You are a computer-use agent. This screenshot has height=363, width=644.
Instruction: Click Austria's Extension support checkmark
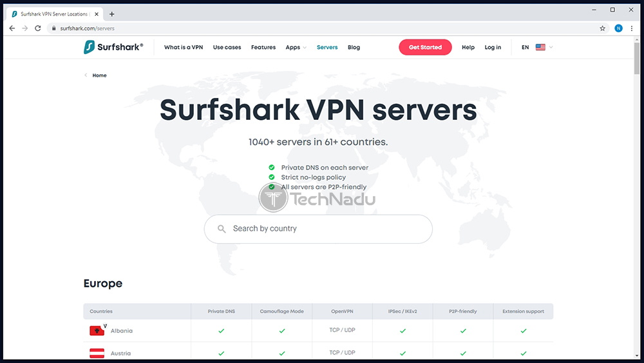pos(523,353)
